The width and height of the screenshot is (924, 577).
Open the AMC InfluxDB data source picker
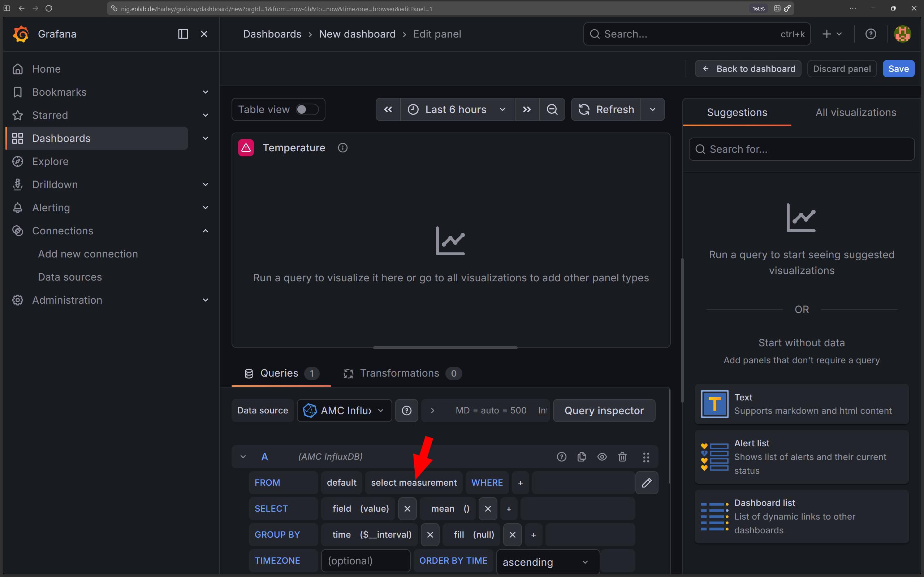point(344,411)
